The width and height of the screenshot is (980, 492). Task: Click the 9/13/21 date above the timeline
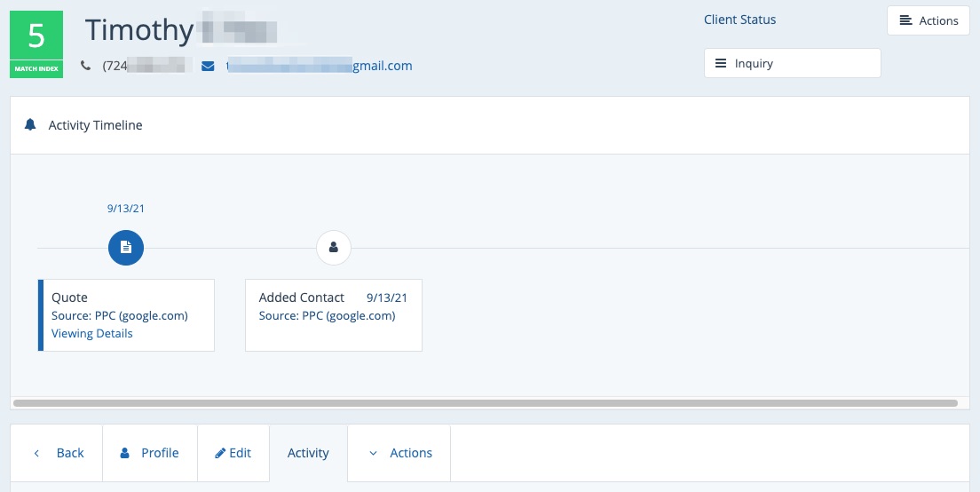(x=126, y=209)
